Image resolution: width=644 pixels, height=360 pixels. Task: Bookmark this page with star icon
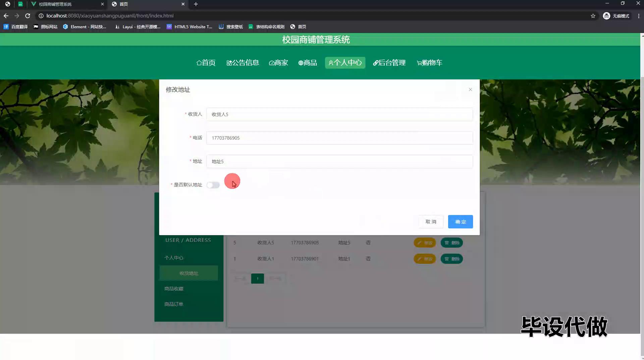tap(593, 16)
